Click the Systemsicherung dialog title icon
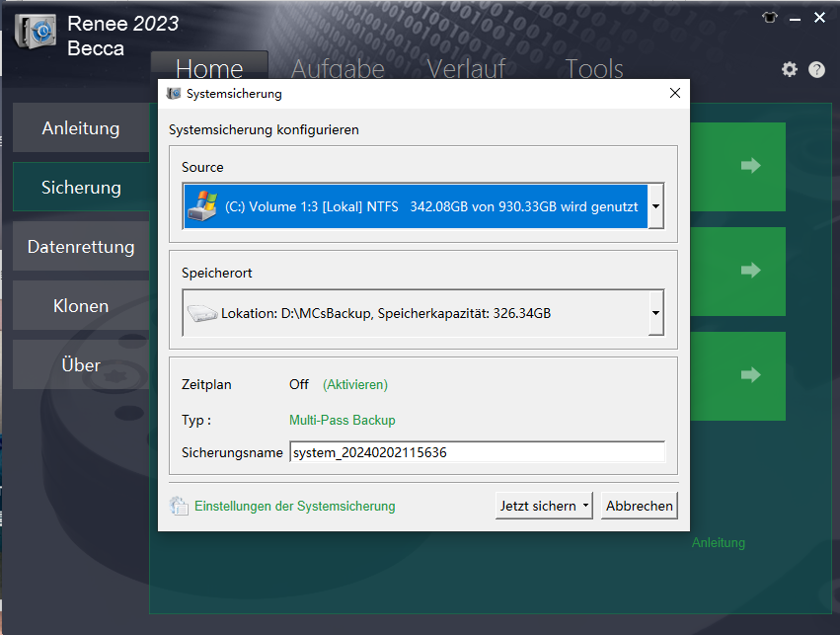The image size is (840, 635). [172, 93]
